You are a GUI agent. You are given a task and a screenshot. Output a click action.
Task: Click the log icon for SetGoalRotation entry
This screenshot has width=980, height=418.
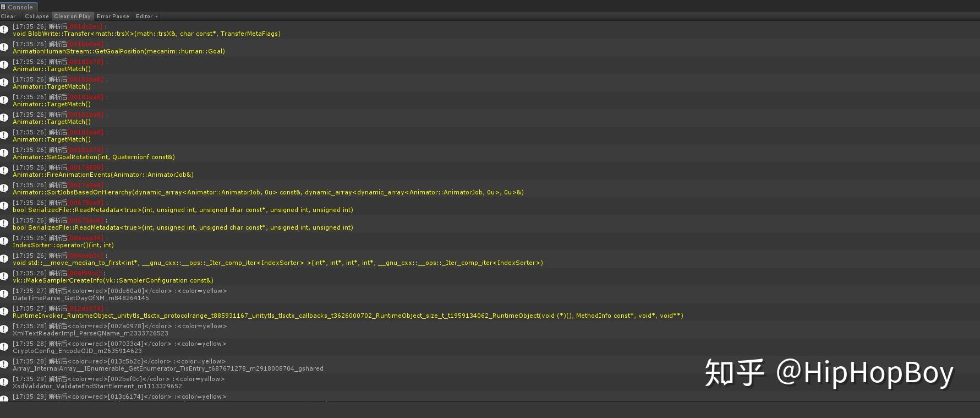click(x=4, y=153)
